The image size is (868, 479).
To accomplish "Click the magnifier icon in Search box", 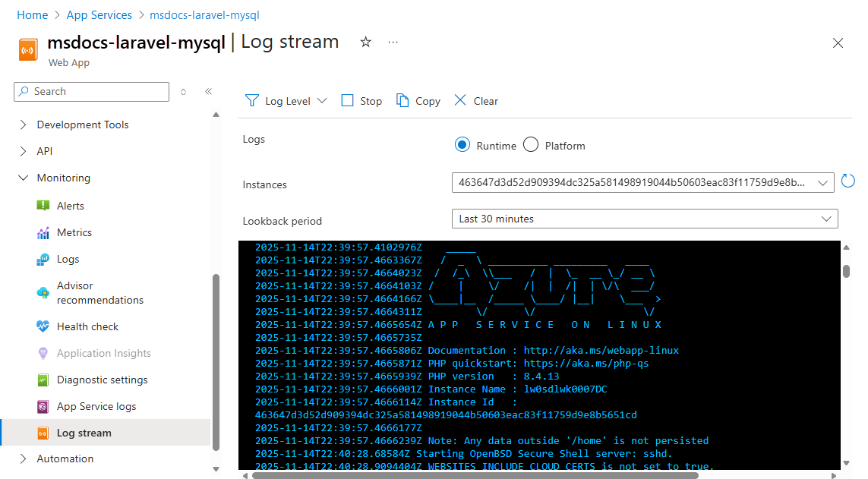I will (24, 91).
